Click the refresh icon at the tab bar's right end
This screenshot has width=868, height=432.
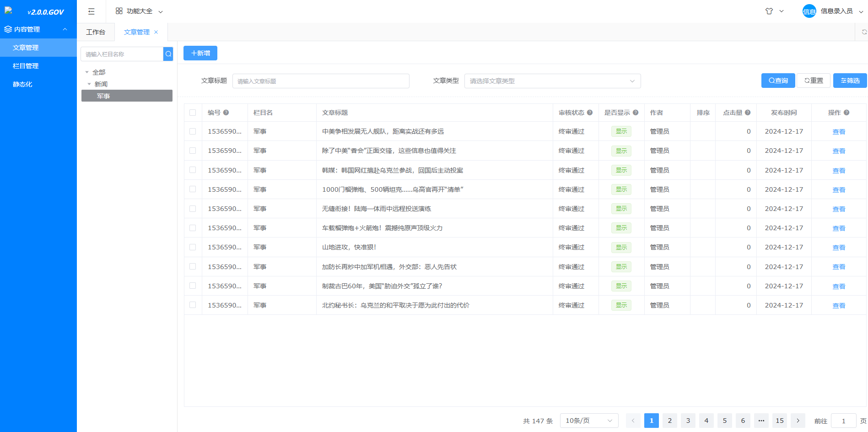864,32
